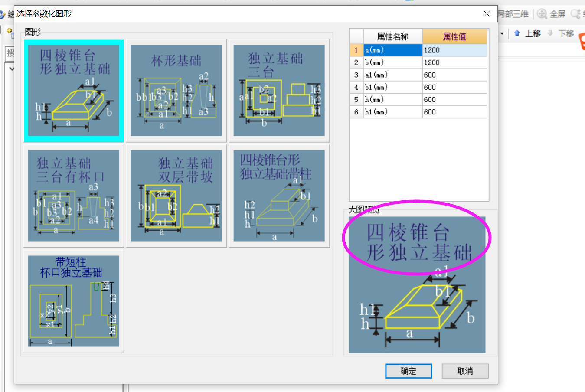Click the 属性名称 column header

tap(392, 36)
